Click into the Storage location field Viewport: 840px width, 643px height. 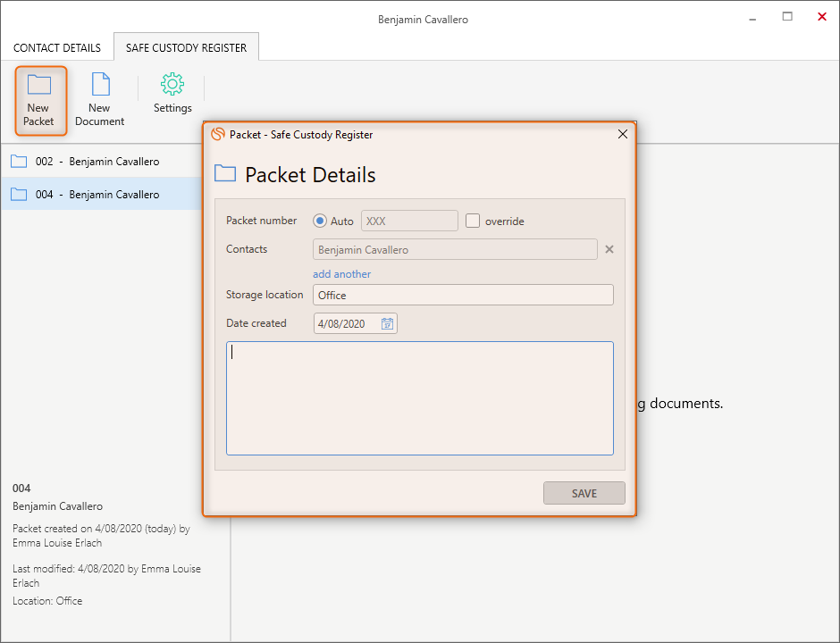click(x=463, y=296)
